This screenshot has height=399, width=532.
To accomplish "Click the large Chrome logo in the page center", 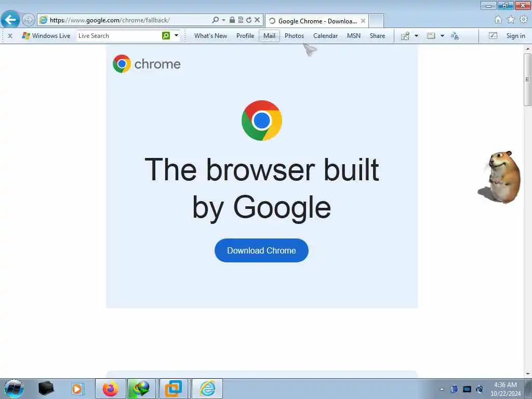I will coord(262,121).
